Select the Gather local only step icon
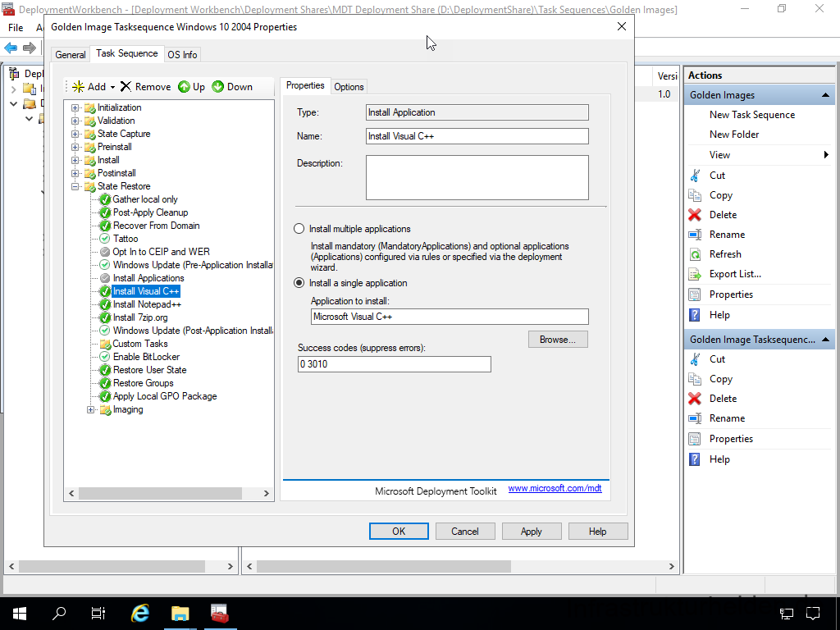The image size is (840, 630). pyautogui.click(x=105, y=200)
